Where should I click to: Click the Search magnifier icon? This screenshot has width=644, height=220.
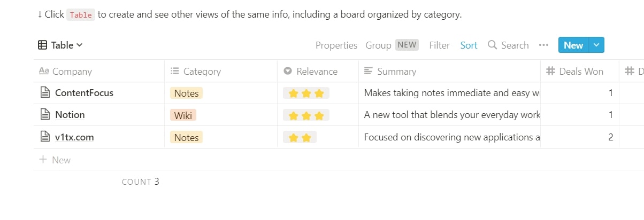point(493,45)
